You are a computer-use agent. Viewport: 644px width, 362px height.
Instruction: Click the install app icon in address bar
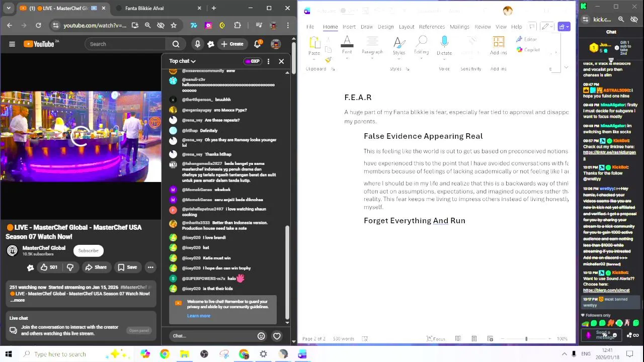click(135, 25)
